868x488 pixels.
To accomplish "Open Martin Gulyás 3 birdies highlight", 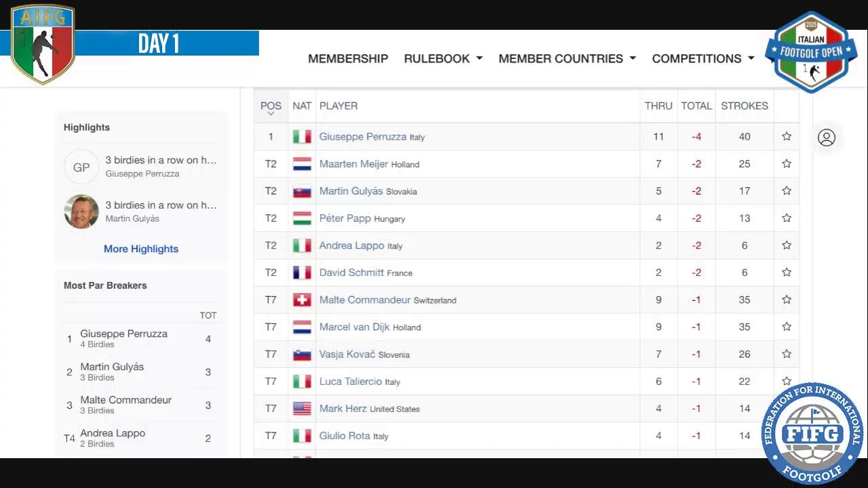I will (161, 205).
